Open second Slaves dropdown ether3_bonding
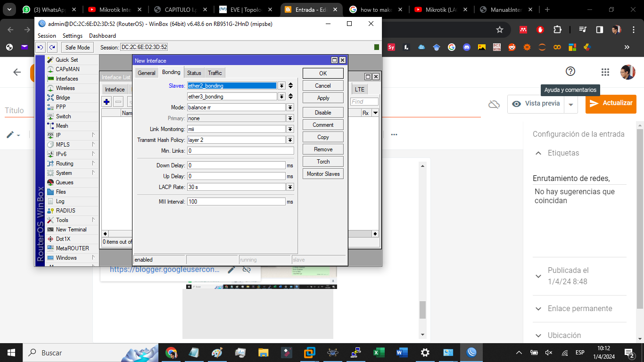Screen dimensions: 644x362 pyautogui.click(x=281, y=97)
